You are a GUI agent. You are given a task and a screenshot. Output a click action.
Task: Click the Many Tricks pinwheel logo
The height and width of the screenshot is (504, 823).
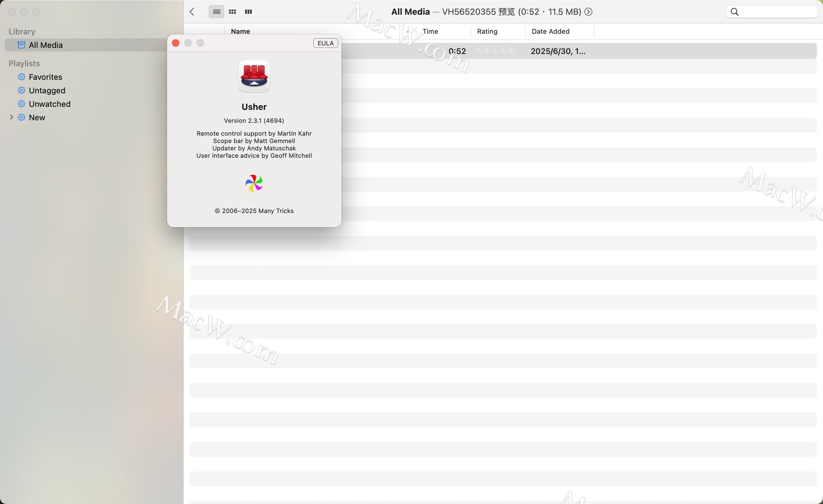pyautogui.click(x=254, y=183)
